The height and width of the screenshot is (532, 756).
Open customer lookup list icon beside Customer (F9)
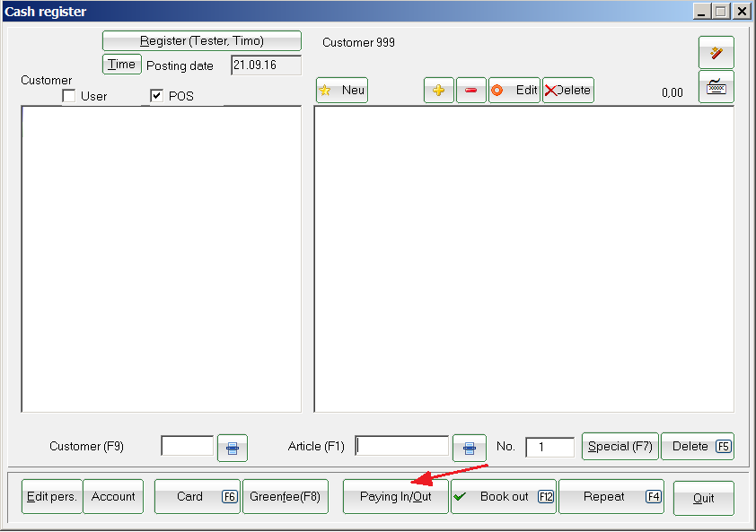(x=233, y=448)
